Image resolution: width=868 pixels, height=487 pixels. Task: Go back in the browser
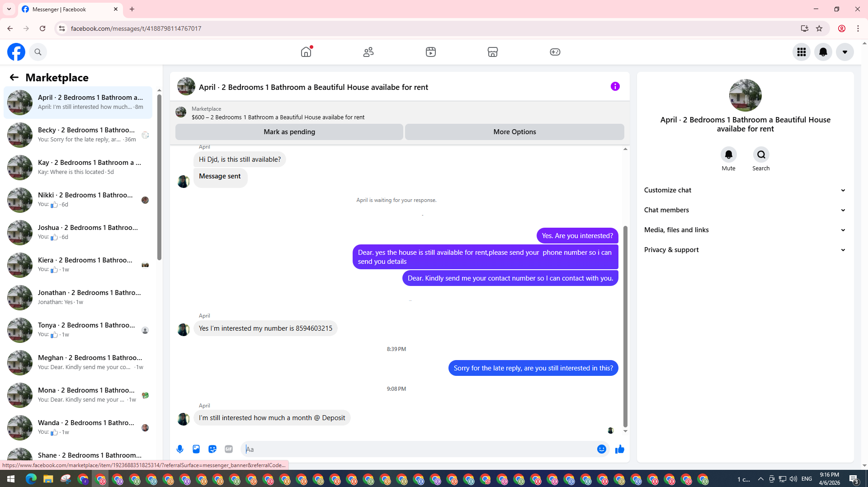click(10, 28)
